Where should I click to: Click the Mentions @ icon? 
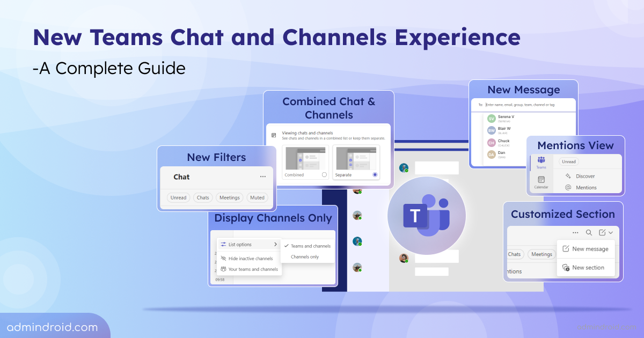click(568, 187)
